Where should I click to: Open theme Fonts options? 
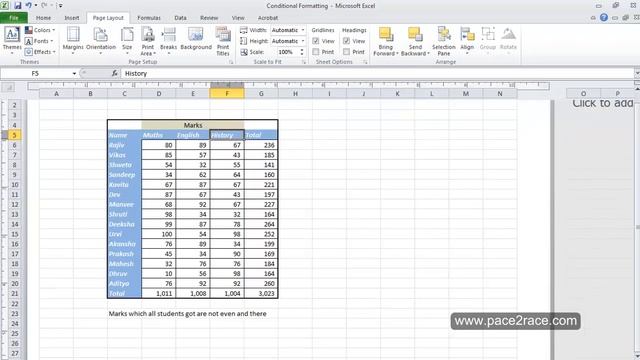coord(39,41)
